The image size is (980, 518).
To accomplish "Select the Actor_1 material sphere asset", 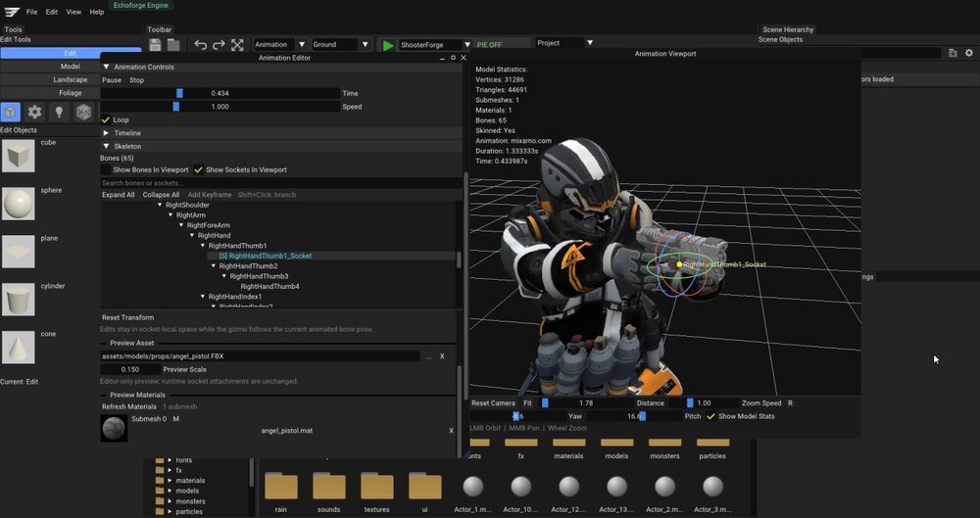I will coord(473,486).
